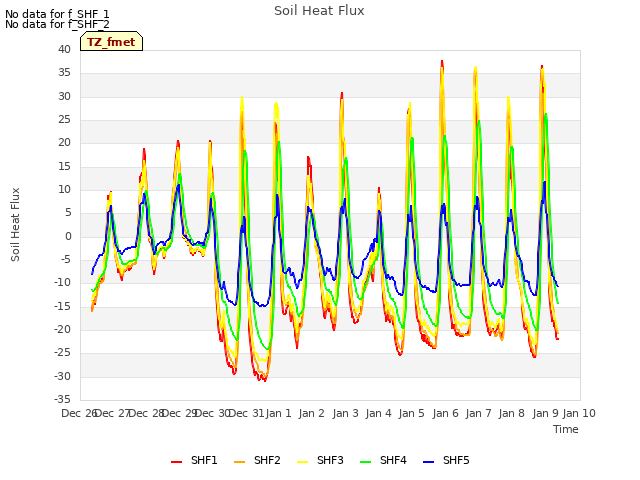Image resolution: width=640 pixels, height=480 pixels.
Task: Click the -35 y-axis tick label
Action: click(62, 399)
